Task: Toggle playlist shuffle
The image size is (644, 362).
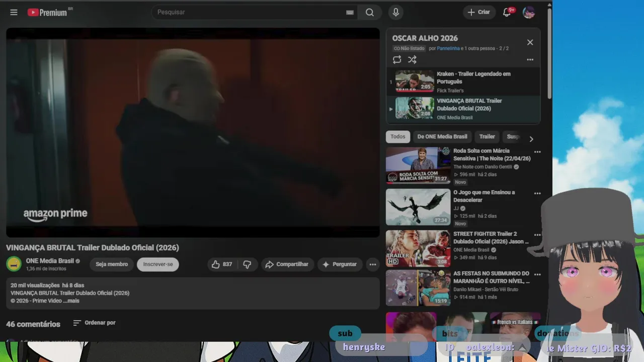Action: [x=412, y=60]
